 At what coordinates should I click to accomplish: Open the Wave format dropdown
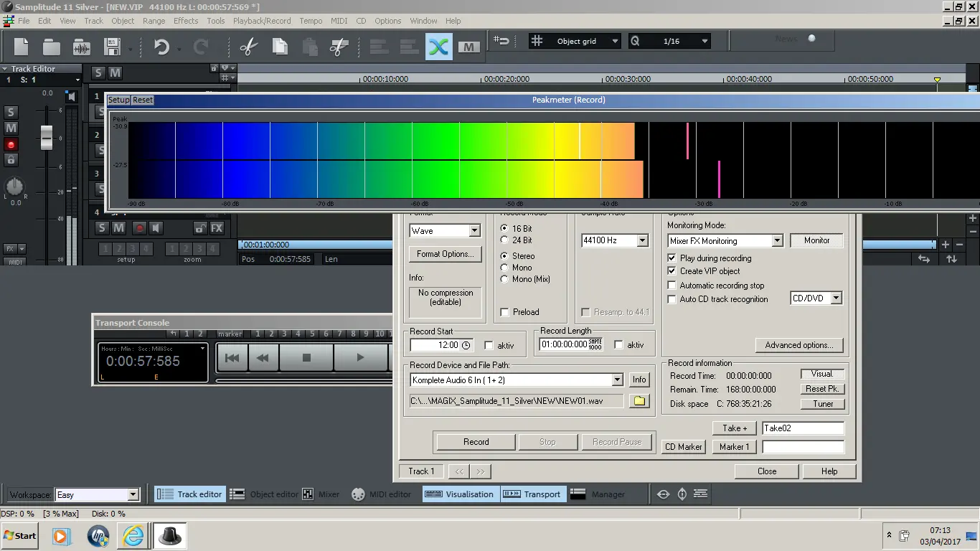(x=474, y=231)
